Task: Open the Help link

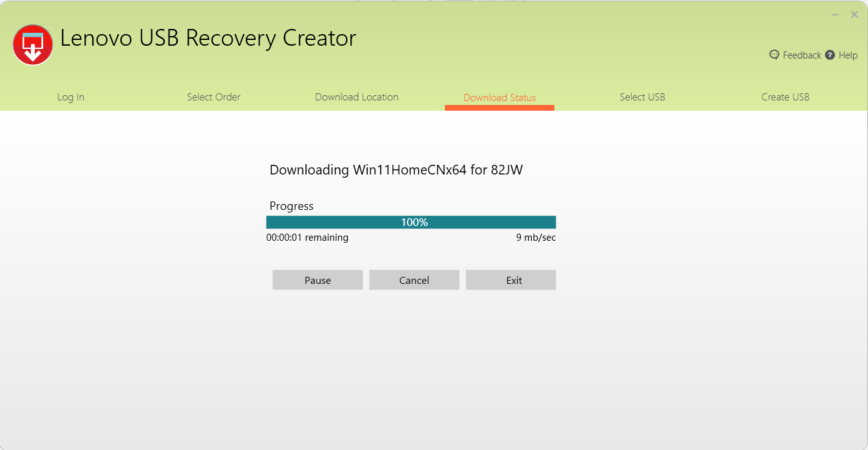Action: [x=848, y=55]
